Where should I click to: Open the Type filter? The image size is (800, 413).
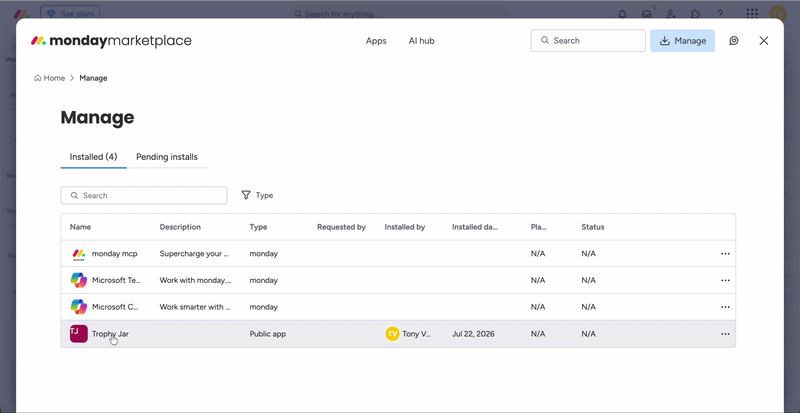click(x=257, y=196)
